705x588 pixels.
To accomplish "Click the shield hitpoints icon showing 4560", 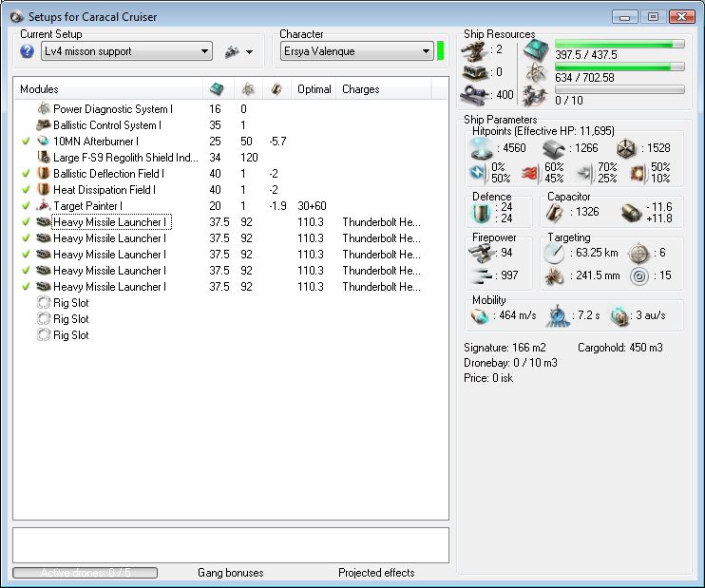I will (482, 148).
